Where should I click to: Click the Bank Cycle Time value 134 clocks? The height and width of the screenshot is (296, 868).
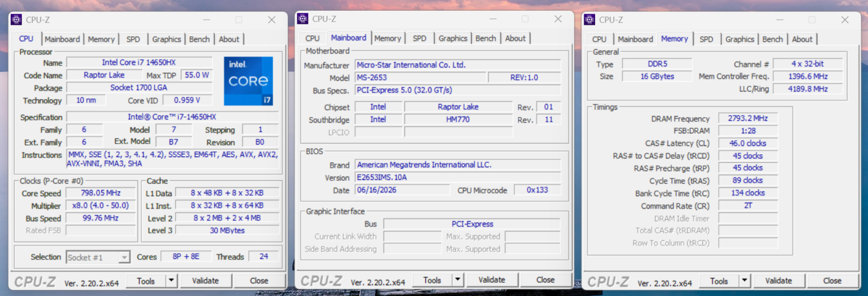click(748, 193)
